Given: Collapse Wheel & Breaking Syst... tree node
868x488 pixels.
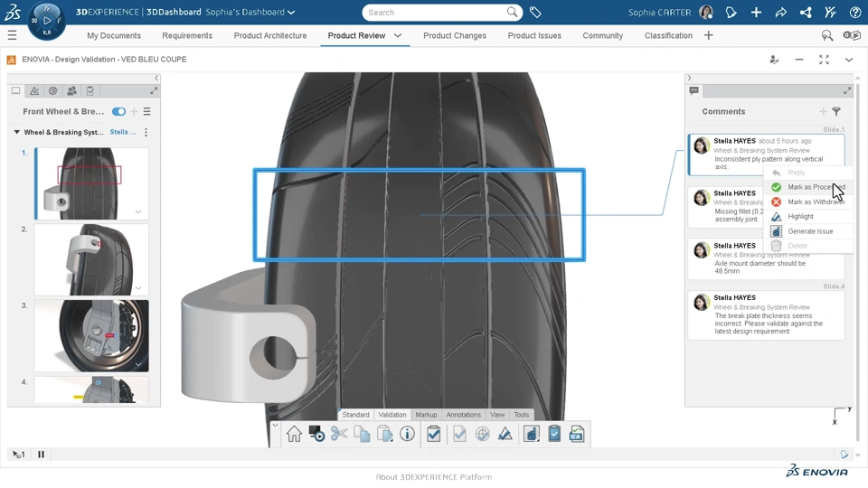Looking at the screenshot, I should (16, 132).
